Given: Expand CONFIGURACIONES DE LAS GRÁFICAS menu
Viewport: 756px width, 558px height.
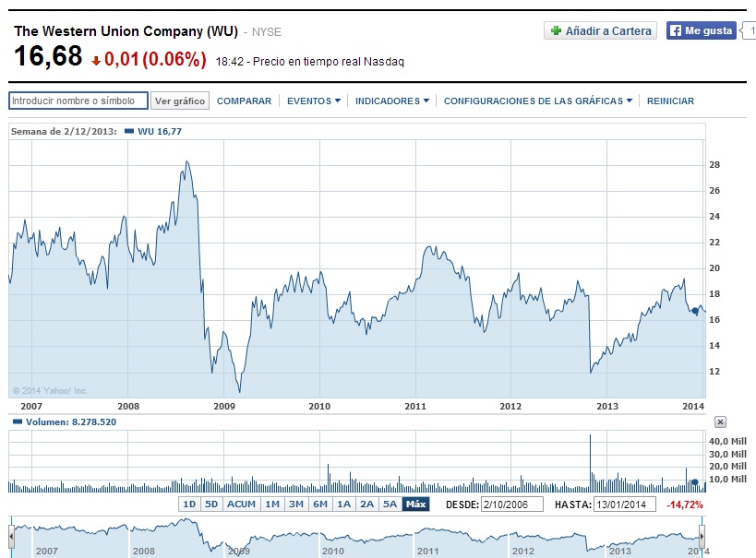Looking at the screenshot, I should pos(538,101).
